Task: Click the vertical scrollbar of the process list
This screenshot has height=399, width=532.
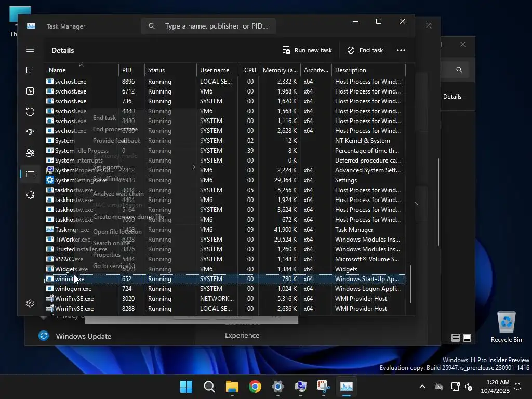Action: tap(410, 284)
